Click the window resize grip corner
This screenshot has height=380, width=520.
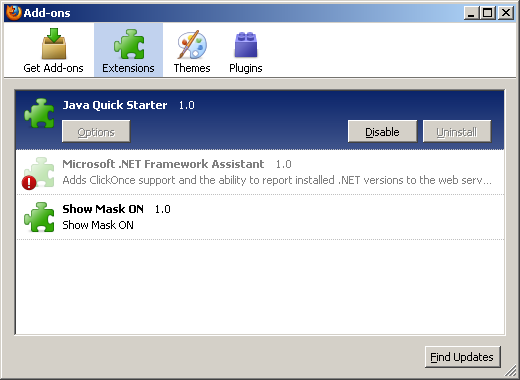510,371
